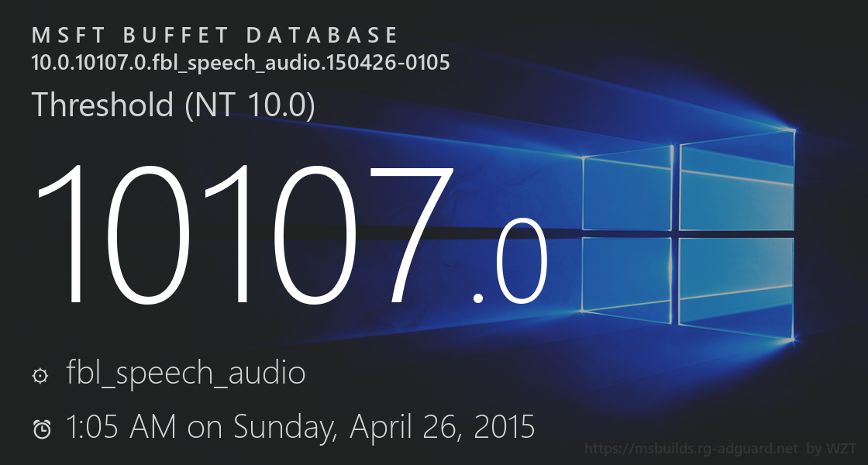Click the large 10107 build number
Viewport: 868px width, 465px height.
coord(244,235)
